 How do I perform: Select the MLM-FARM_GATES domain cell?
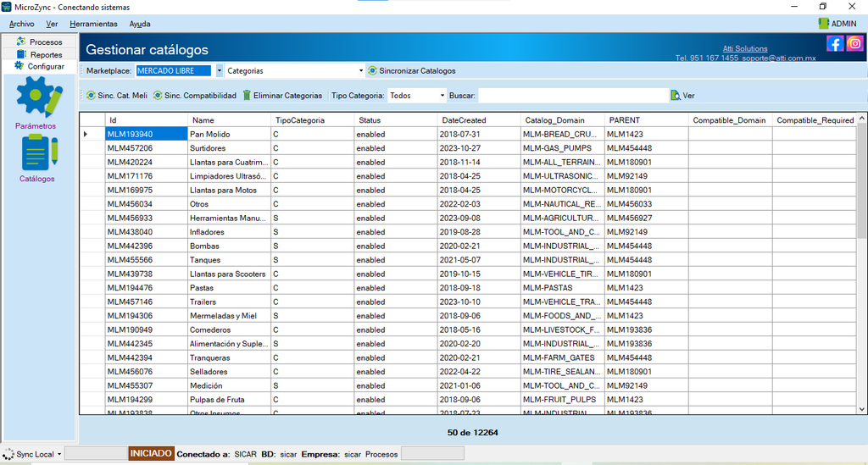coord(563,357)
